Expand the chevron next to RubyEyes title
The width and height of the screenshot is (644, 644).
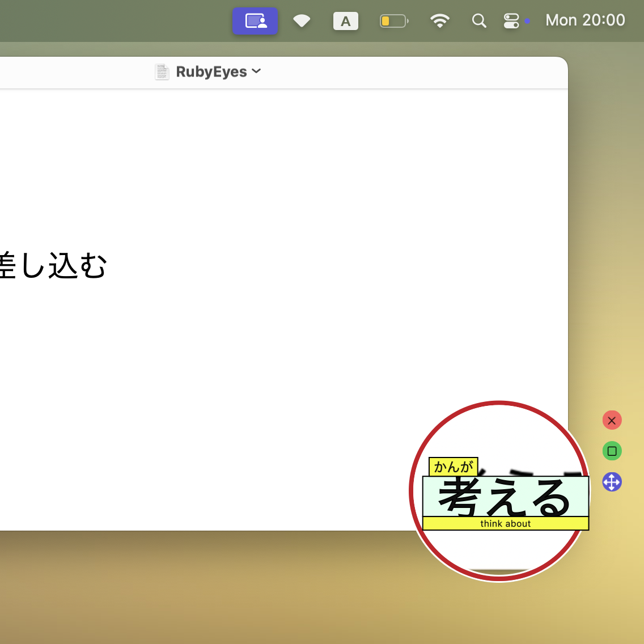coord(256,71)
